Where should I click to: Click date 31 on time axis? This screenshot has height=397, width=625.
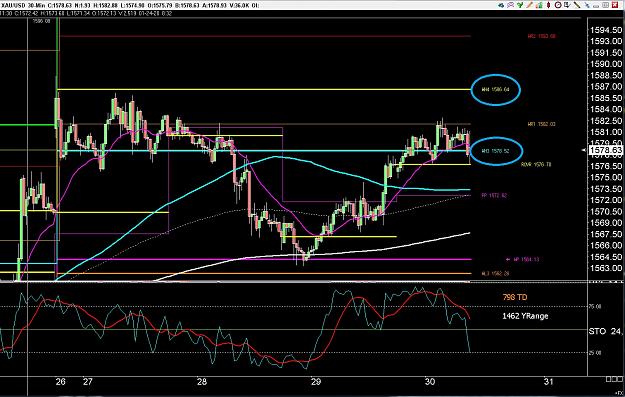[548, 381]
